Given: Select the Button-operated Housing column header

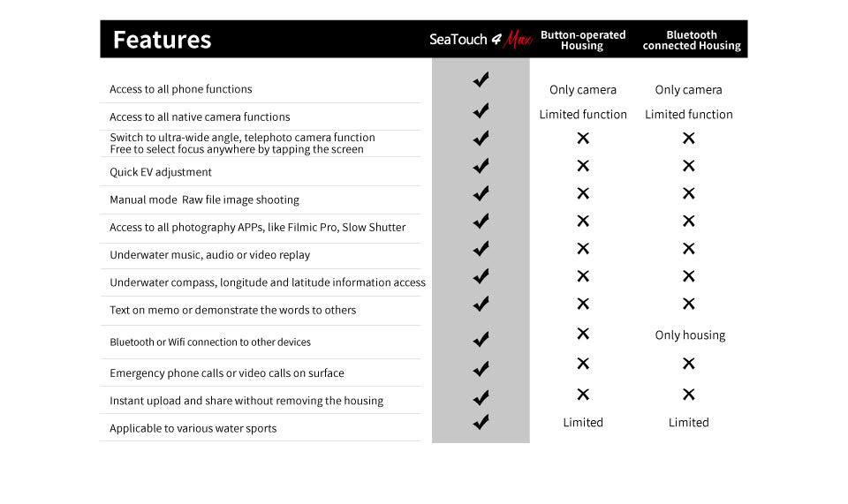Looking at the screenshot, I should 583,41.
